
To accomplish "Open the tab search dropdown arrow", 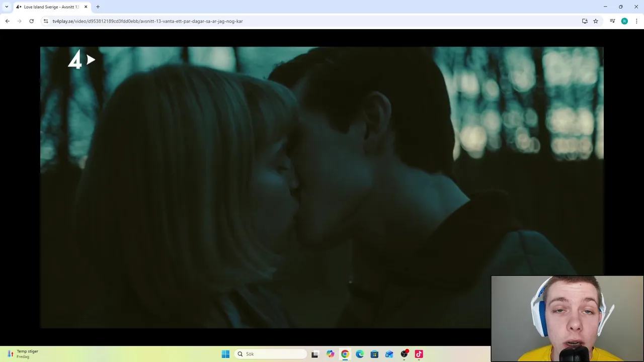I will (7, 7).
